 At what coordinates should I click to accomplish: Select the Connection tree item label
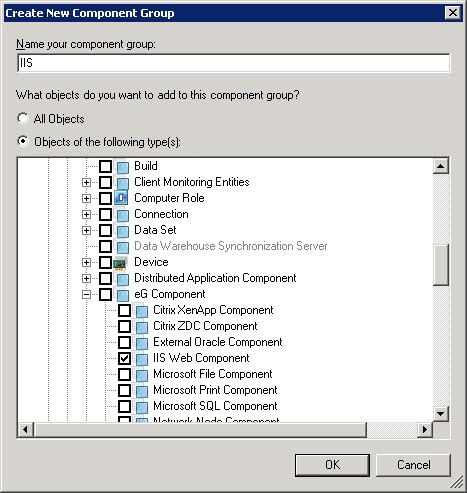point(161,214)
